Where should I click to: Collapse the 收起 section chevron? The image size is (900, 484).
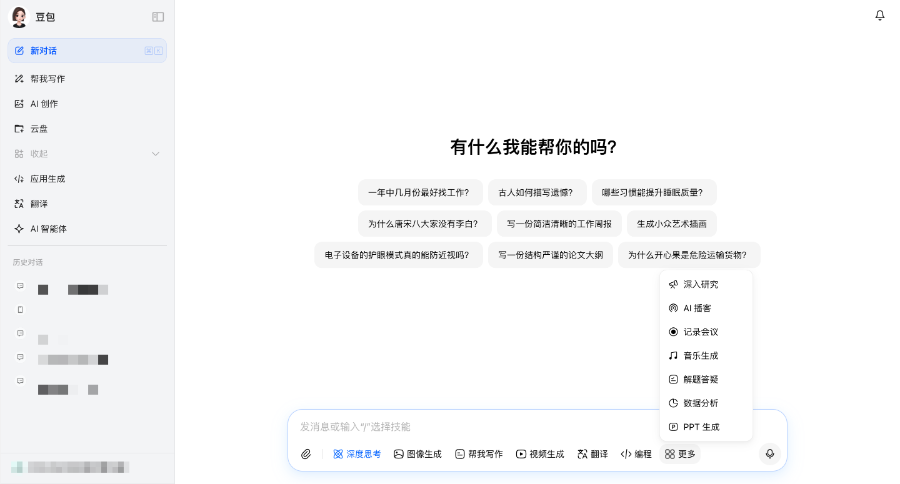pyautogui.click(x=155, y=154)
